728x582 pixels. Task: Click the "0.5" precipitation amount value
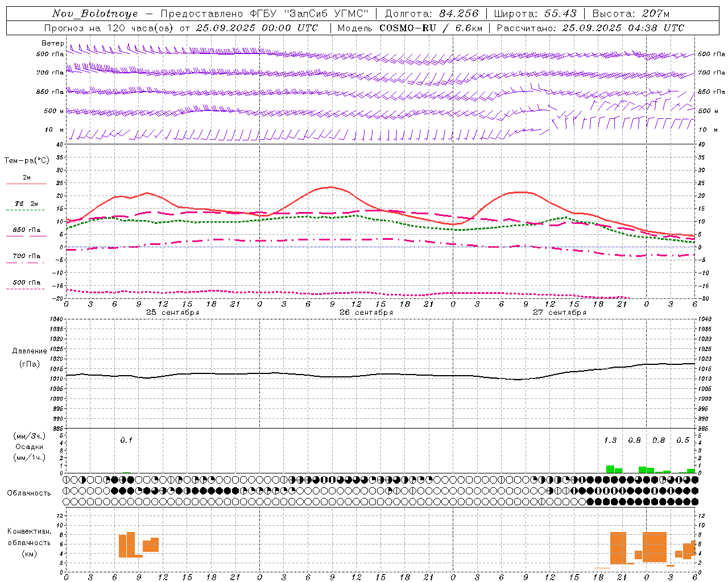point(682,440)
